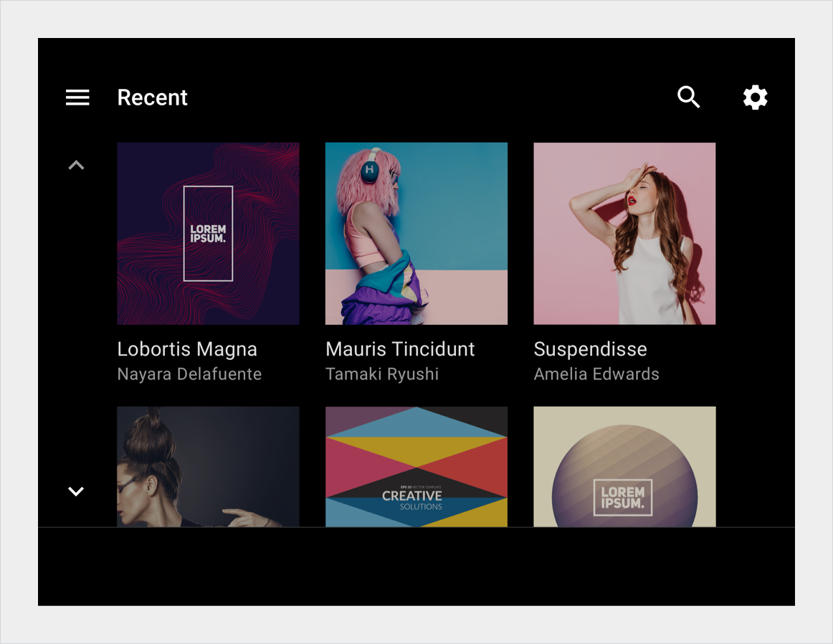Viewport: 833px width, 644px height.
Task: Click the empty black bar at the bottom
Action: pos(416,567)
